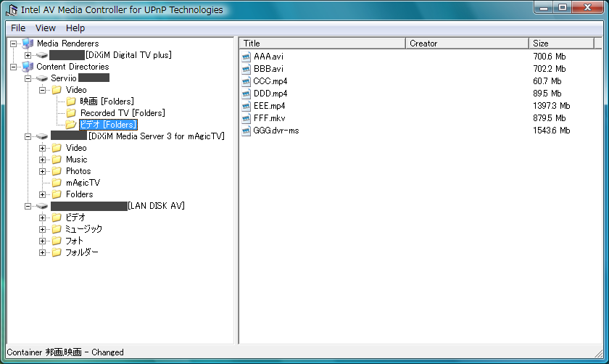The image size is (609, 364).
Task: Click the Serviio server drive icon
Action: tap(42, 78)
